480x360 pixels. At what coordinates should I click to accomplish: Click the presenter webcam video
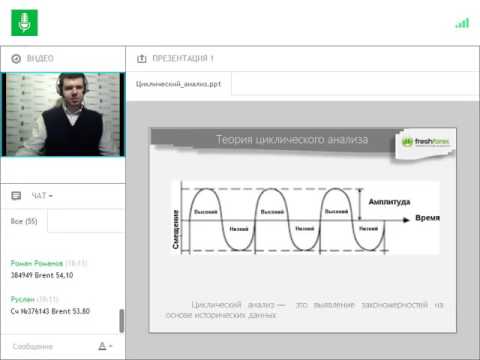point(63,114)
